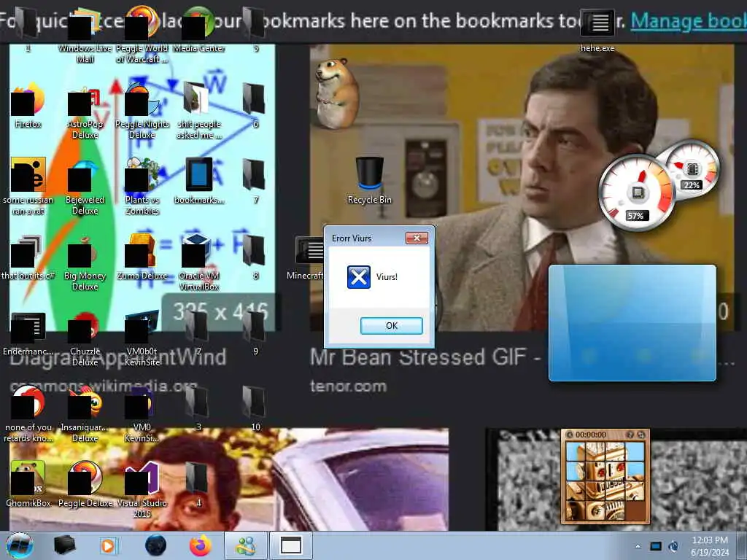The width and height of the screenshot is (747, 560).
Task: Click the swirl tray icon beside the clock
Action: [x=673, y=546]
